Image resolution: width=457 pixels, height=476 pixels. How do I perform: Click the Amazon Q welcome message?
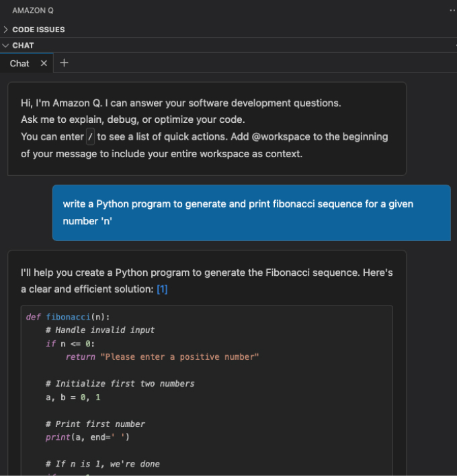(x=207, y=129)
